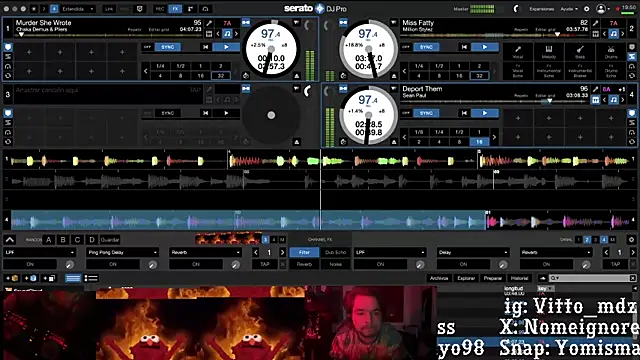This screenshot has width=640, height=360.
Task: Select deck 1 stems pad mode icon
Action: coord(8,57)
